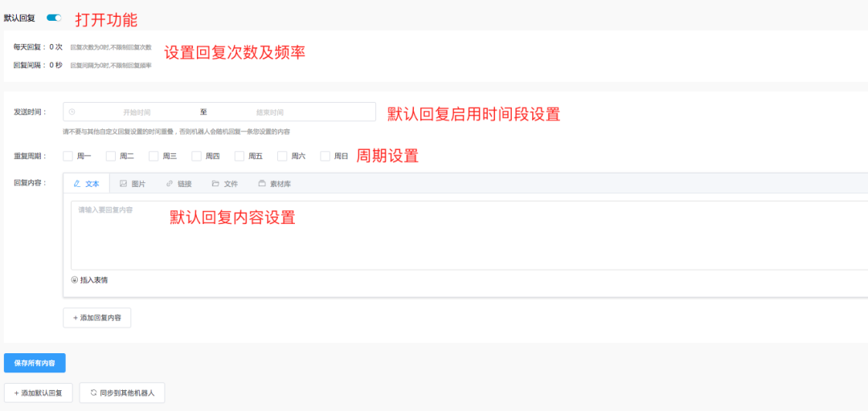
Task: Click the 插入表情 emoji icon
Action: (75, 280)
